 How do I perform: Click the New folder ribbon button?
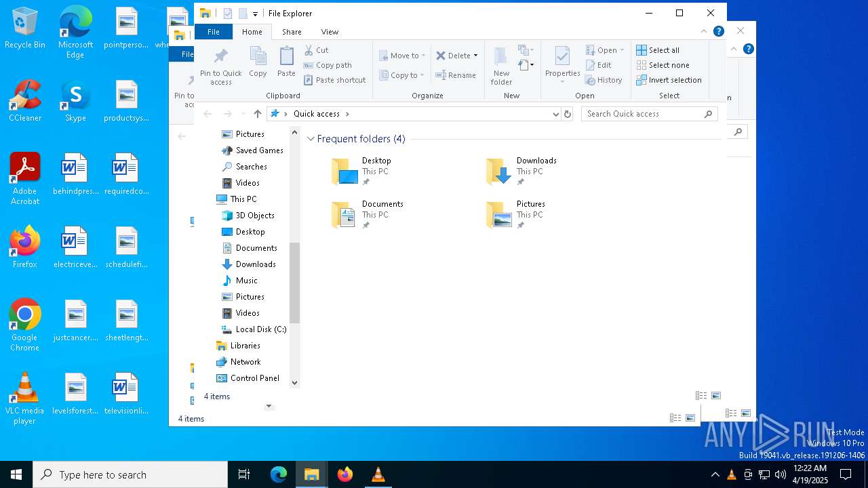coord(501,66)
